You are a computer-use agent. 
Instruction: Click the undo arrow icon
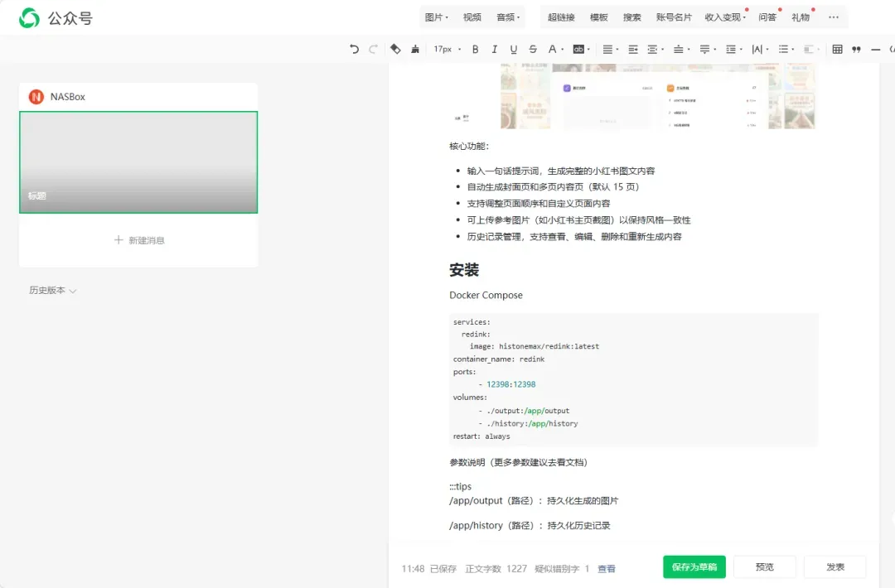(x=355, y=50)
